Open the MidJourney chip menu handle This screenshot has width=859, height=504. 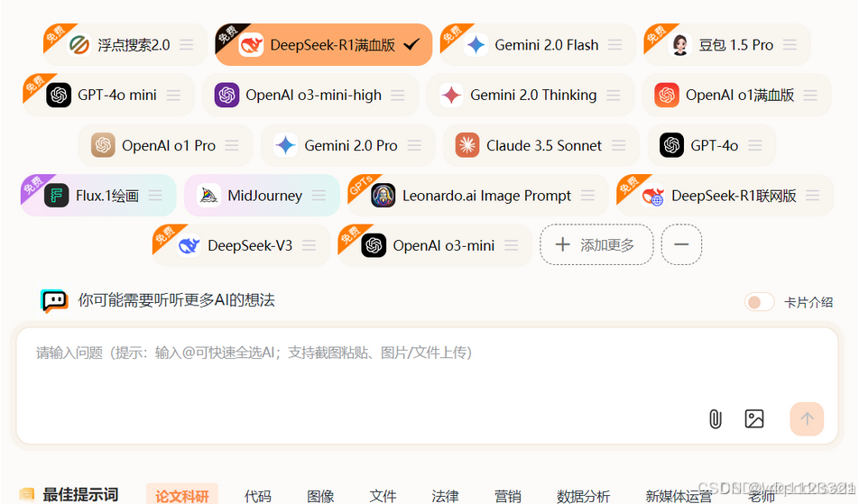(319, 196)
